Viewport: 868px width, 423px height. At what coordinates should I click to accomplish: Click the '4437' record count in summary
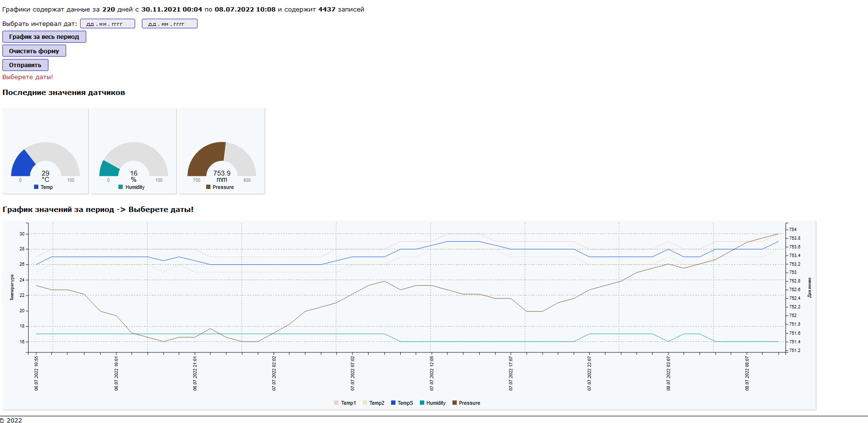[327, 9]
